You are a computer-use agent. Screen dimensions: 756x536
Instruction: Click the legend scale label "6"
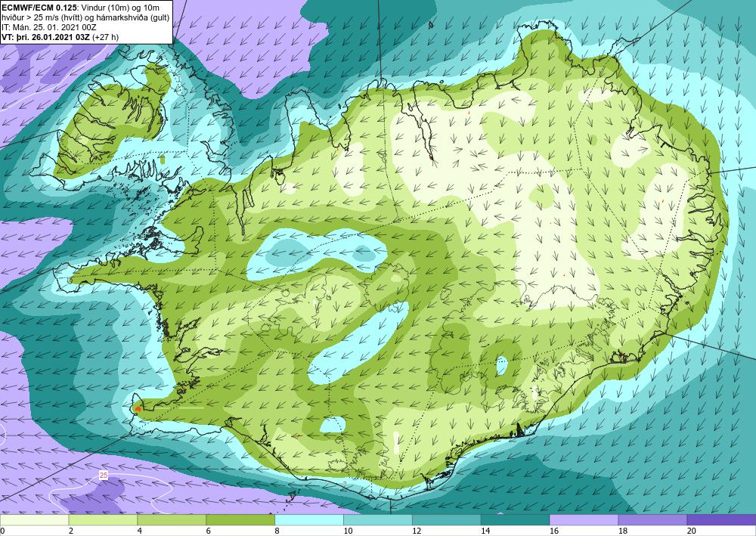209,531
